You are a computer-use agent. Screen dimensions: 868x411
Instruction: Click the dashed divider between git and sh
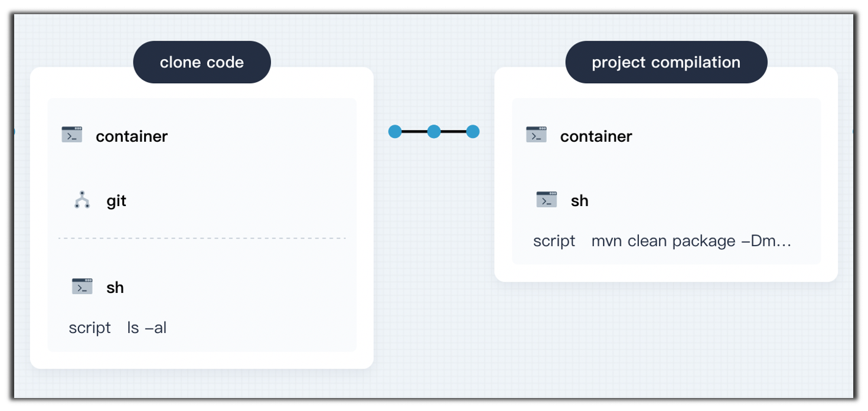(202, 239)
